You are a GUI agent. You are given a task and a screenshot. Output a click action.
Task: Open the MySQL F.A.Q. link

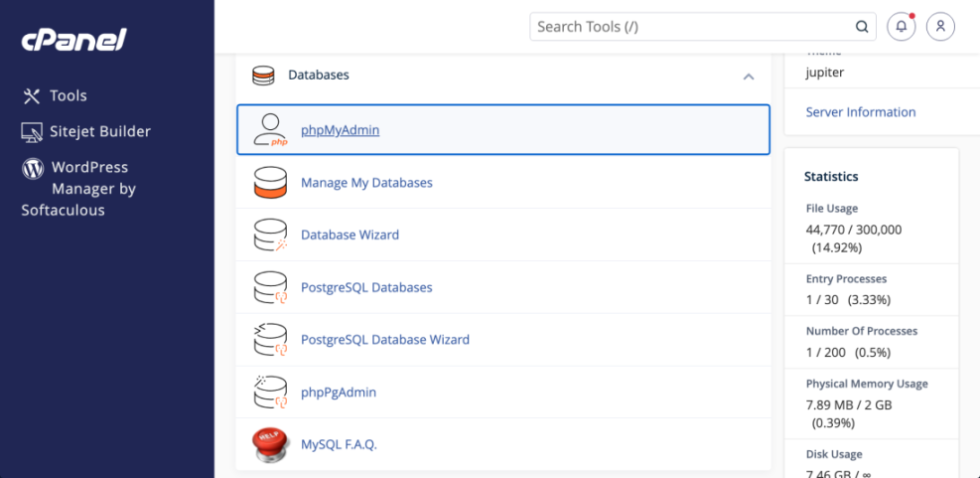point(340,445)
